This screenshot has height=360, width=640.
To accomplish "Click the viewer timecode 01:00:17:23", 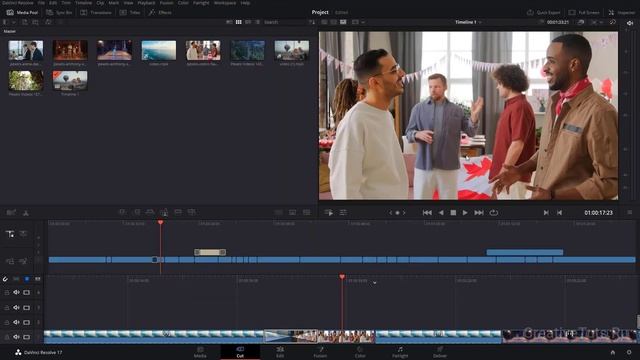I will [598, 213].
